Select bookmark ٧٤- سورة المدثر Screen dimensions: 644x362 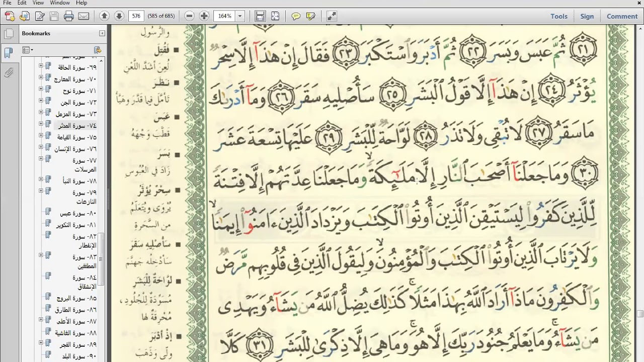coord(76,126)
